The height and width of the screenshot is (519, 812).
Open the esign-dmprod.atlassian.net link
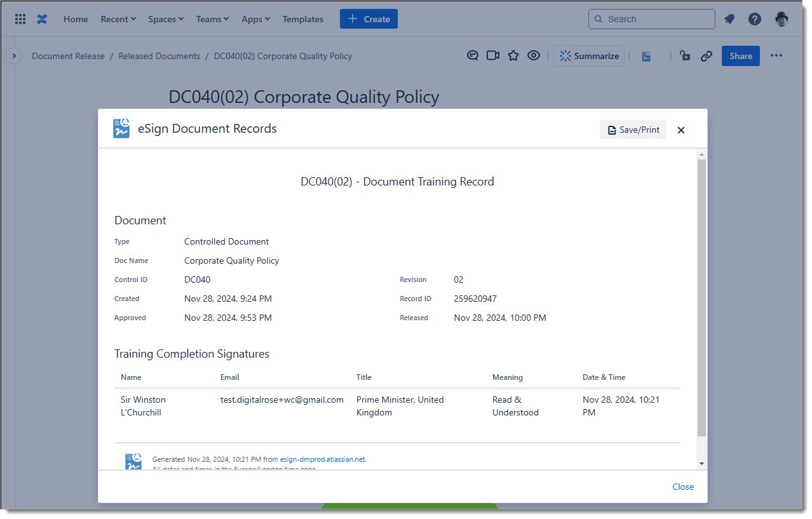coord(323,459)
